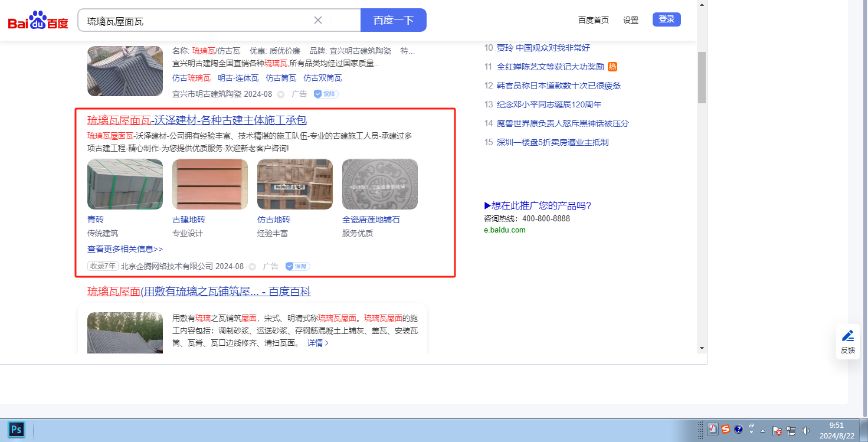
Task: Click the 保障 shield badge for 宜兴市明古建筑陶瓷
Action: 326,94
